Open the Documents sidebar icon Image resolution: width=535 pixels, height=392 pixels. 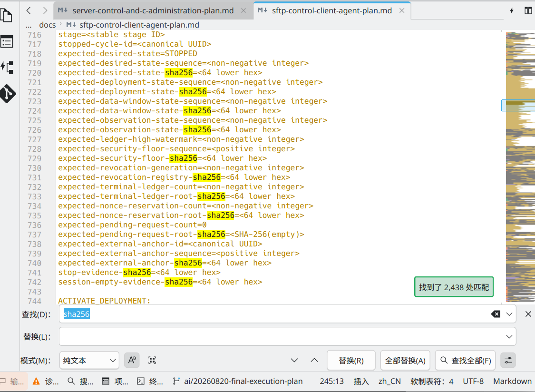[x=6, y=16]
